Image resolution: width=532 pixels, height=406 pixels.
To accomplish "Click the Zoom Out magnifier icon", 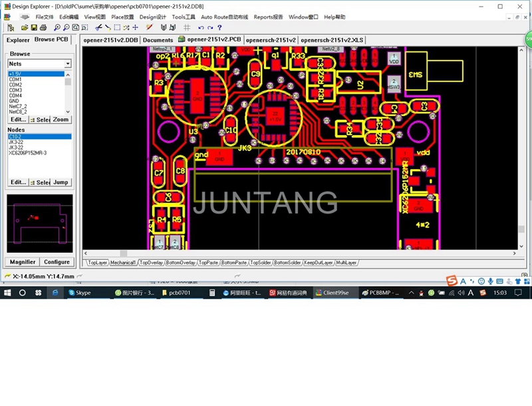I will click(x=66, y=27).
